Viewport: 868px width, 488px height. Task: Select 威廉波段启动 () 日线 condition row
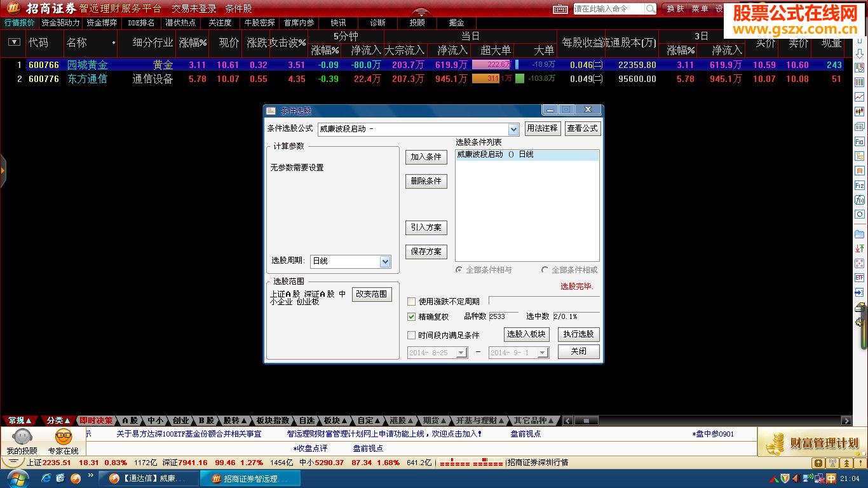pos(527,154)
